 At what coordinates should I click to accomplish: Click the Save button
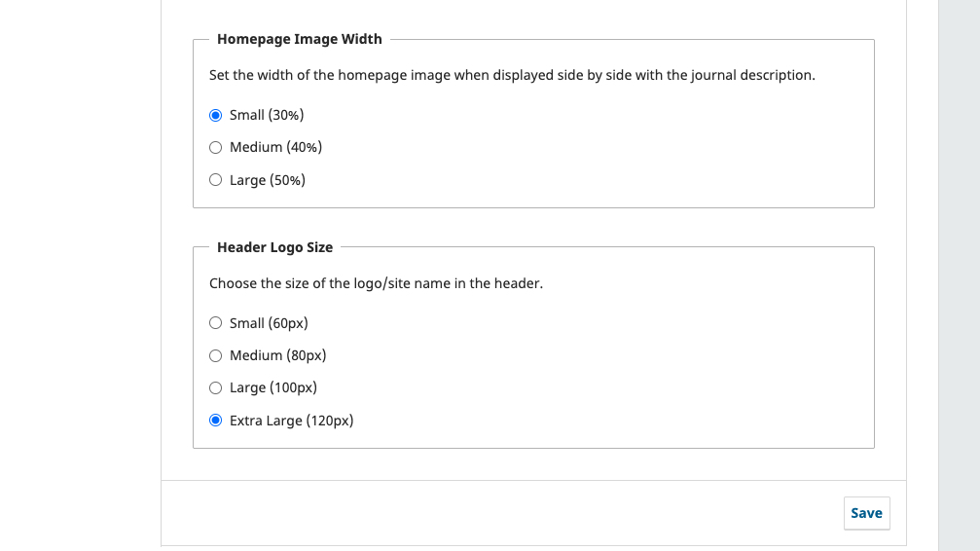pos(866,513)
